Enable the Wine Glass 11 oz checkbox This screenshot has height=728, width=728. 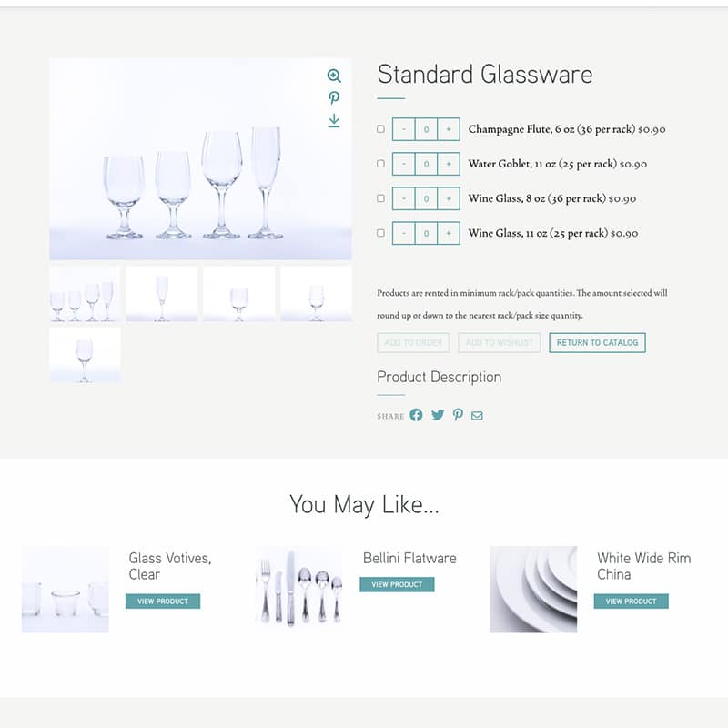[x=380, y=233]
